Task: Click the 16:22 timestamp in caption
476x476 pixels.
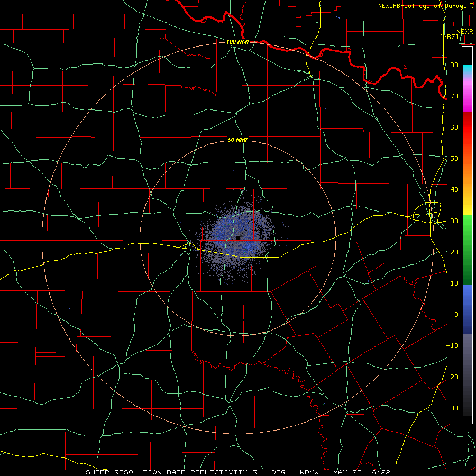Action: pos(378,472)
